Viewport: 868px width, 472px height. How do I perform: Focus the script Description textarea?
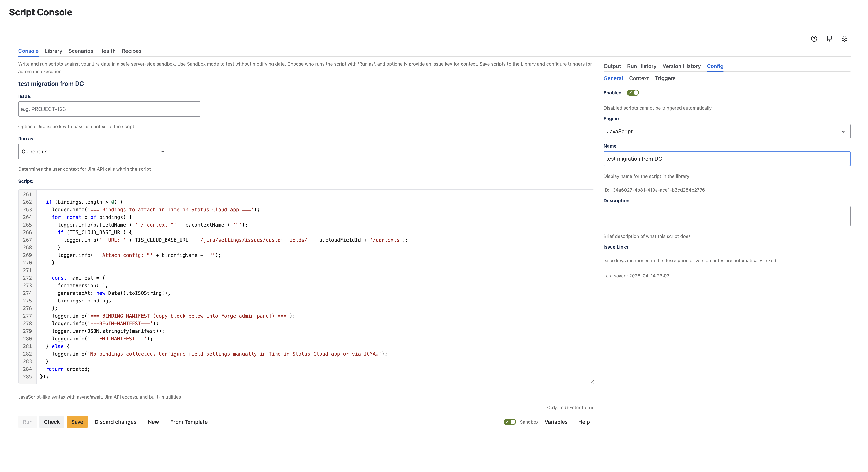pyautogui.click(x=727, y=216)
